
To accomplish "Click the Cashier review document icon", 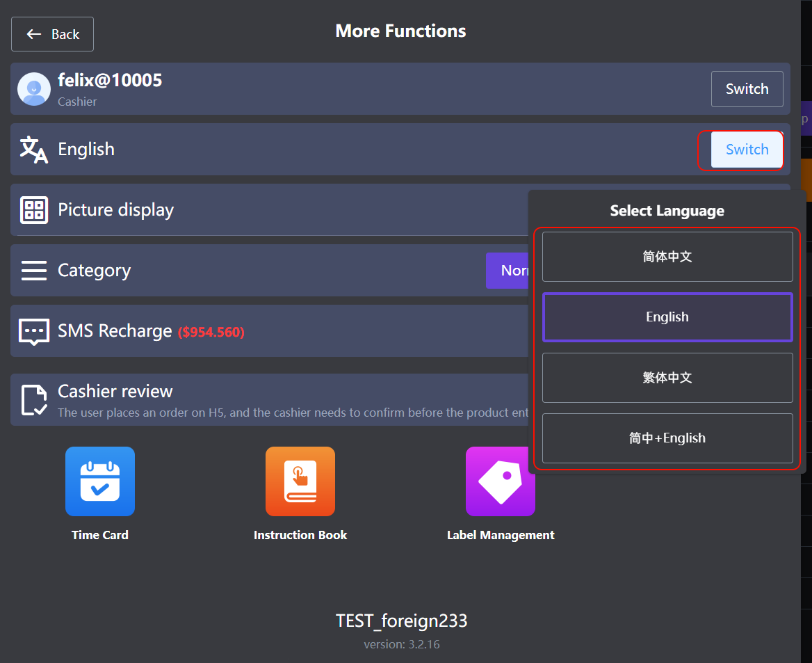I will tap(34, 400).
